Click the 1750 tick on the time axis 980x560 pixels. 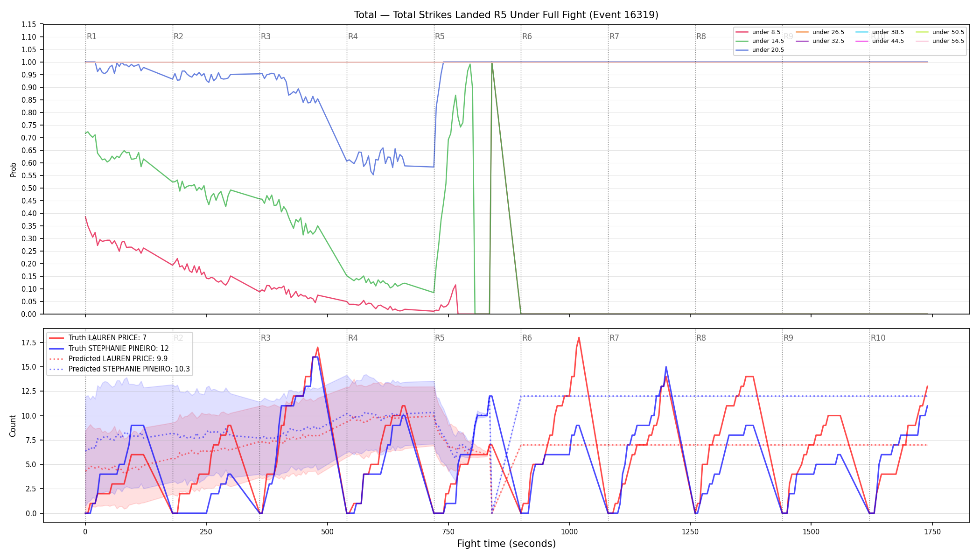point(932,532)
